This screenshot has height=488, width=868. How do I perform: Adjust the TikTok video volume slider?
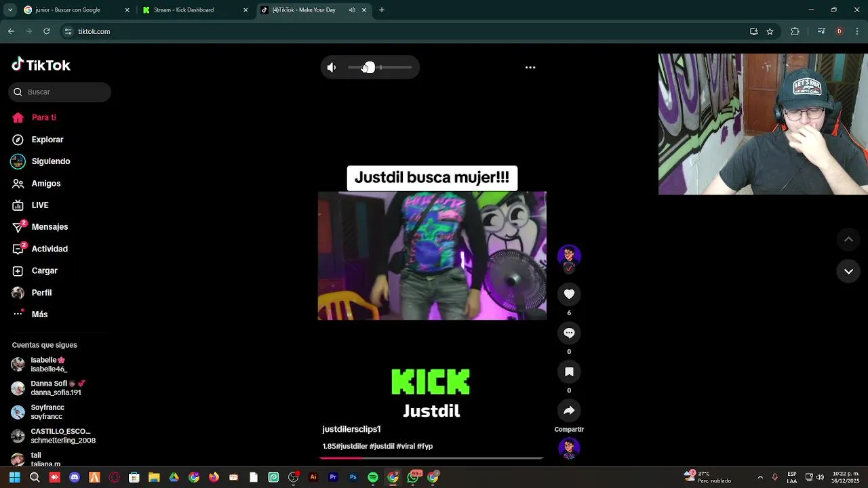[x=380, y=67]
